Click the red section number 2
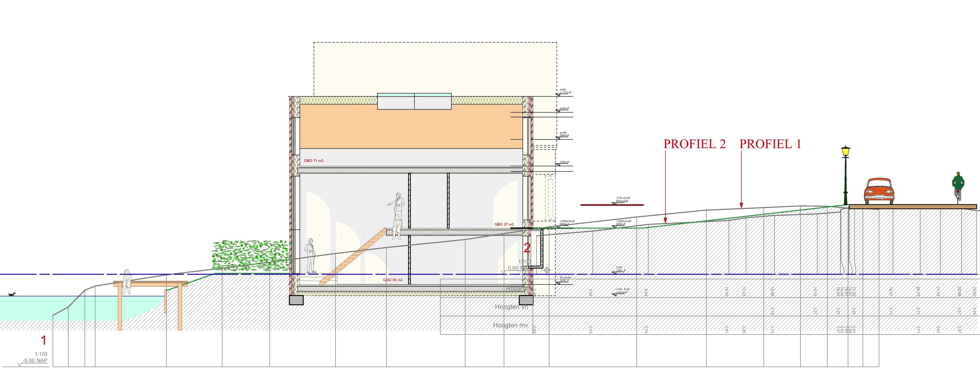The width and height of the screenshot is (980, 369). click(527, 248)
